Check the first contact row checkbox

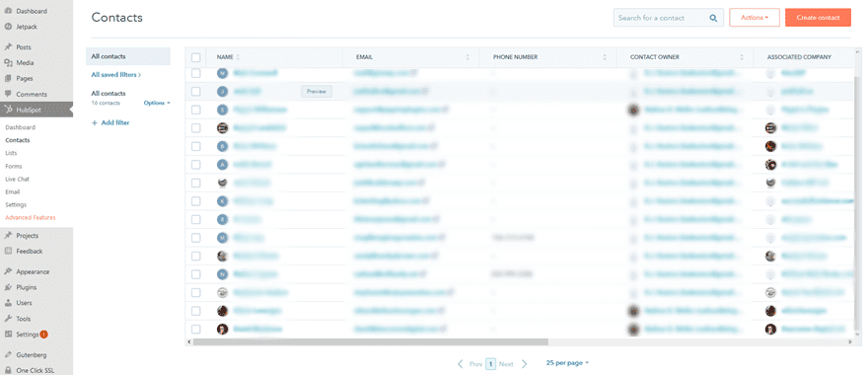196,73
